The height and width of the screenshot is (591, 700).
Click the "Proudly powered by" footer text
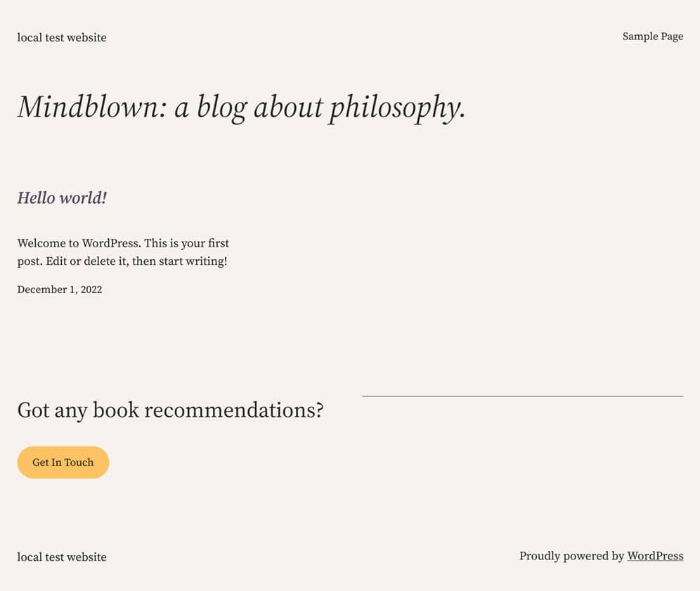pos(571,556)
